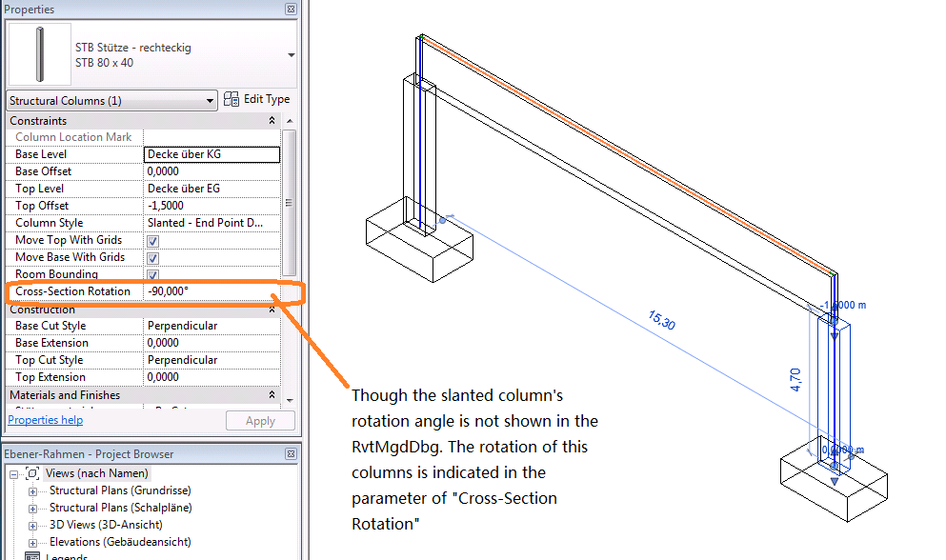Disable Move Base With Grids
Image resolution: width=946 pixels, height=560 pixels.
click(153, 257)
